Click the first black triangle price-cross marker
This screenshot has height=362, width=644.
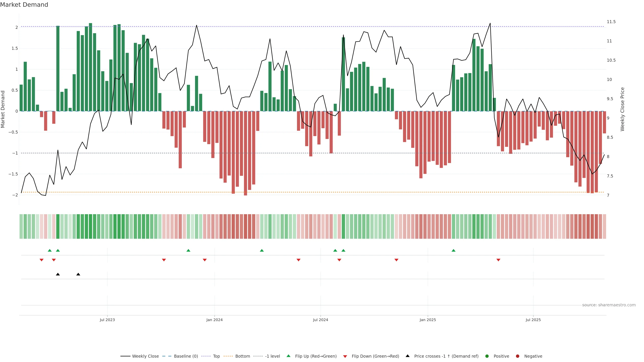click(x=58, y=274)
